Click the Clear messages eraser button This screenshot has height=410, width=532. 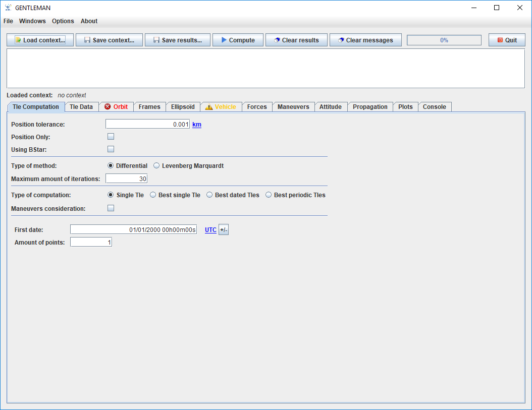tap(365, 40)
